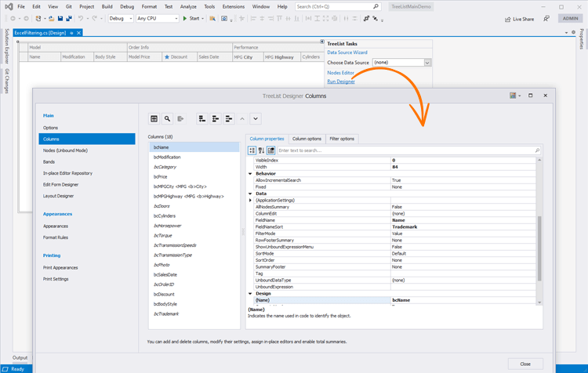Select the Column properties tab

[x=267, y=139]
